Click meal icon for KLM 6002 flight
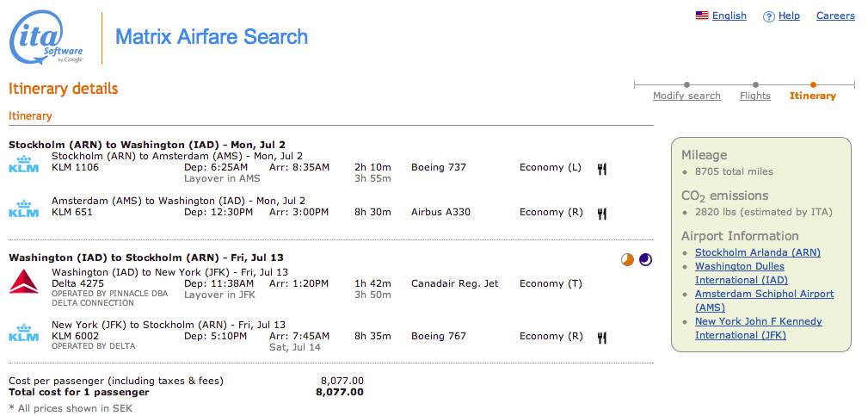 [x=602, y=338]
